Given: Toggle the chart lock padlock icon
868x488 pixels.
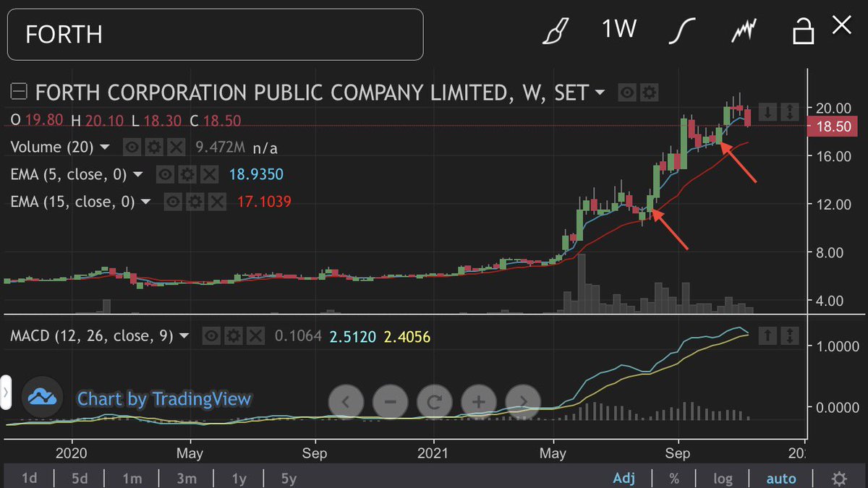Looking at the screenshot, I should point(802,31).
